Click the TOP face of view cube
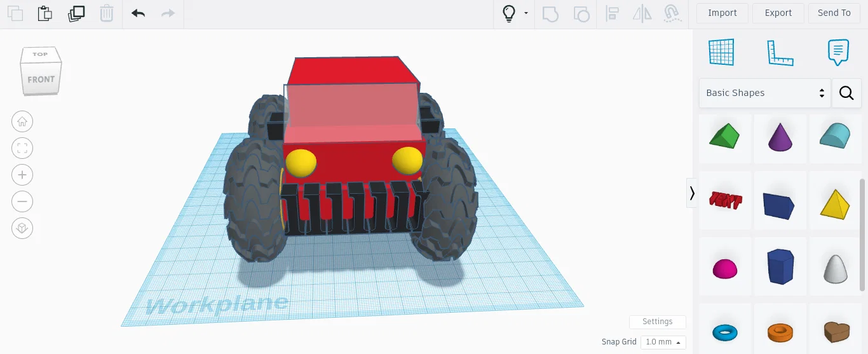The width and height of the screenshot is (868, 354). tap(41, 55)
